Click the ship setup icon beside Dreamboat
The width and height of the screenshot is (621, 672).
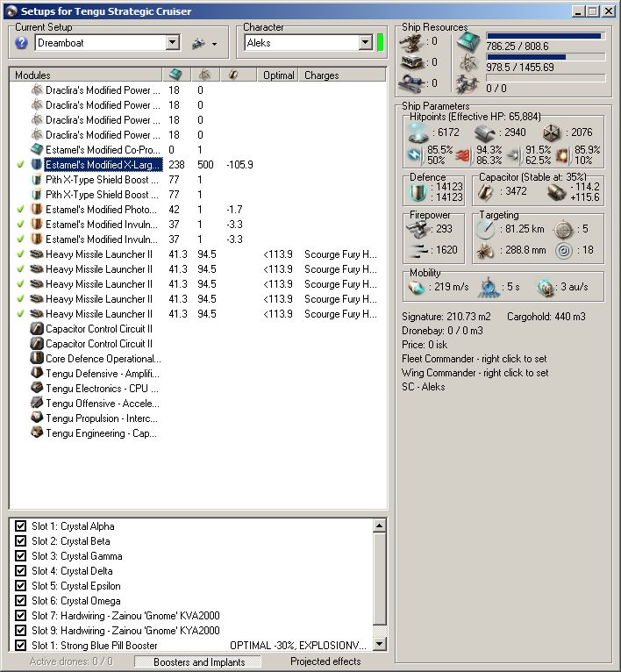click(x=198, y=43)
